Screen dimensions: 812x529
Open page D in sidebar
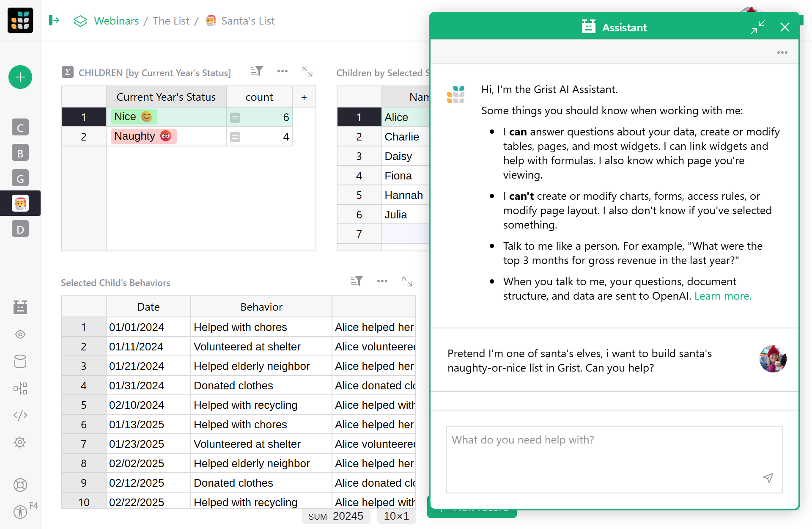point(20,229)
